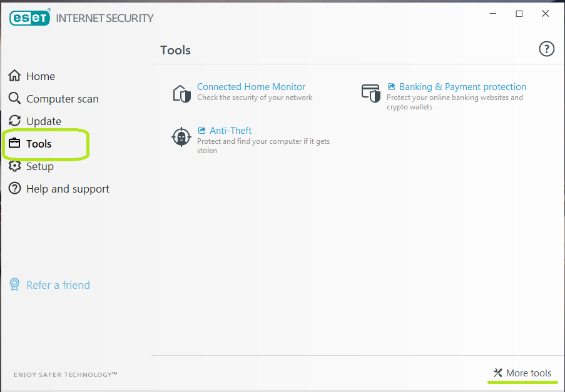This screenshot has width=565, height=392.
Task: Go to the Home section
Action: (x=41, y=76)
